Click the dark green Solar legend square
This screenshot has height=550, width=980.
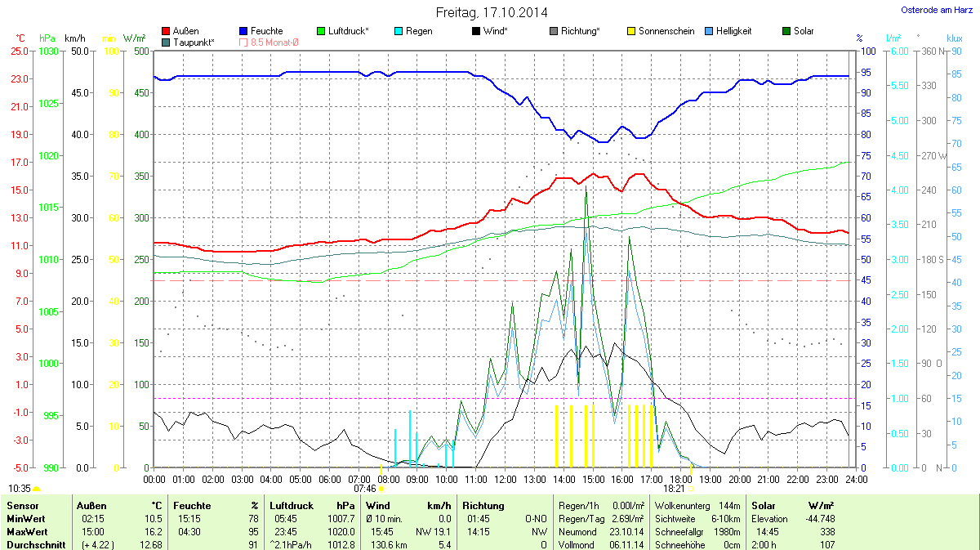pyautogui.click(x=786, y=31)
